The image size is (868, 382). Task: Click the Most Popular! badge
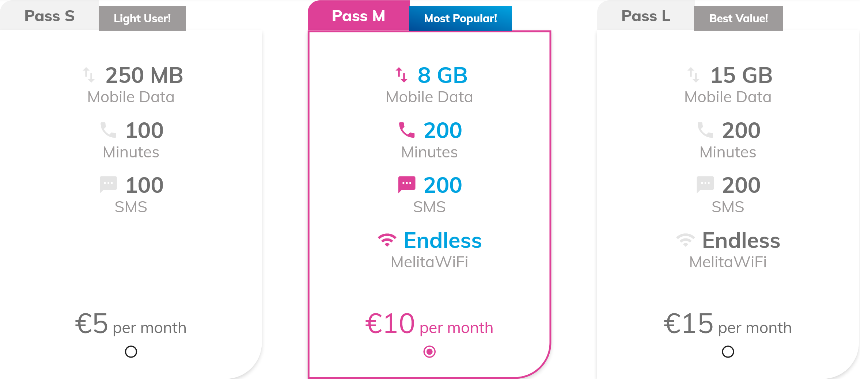click(x=460, y=18)
